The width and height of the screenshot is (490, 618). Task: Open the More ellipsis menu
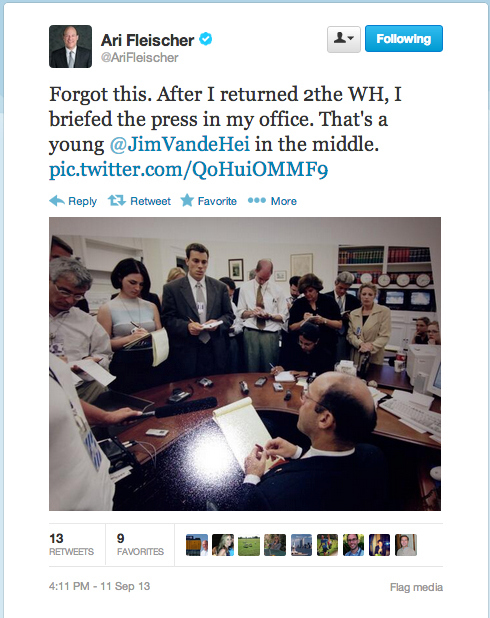pyautogui.click(x=272, y=201)
